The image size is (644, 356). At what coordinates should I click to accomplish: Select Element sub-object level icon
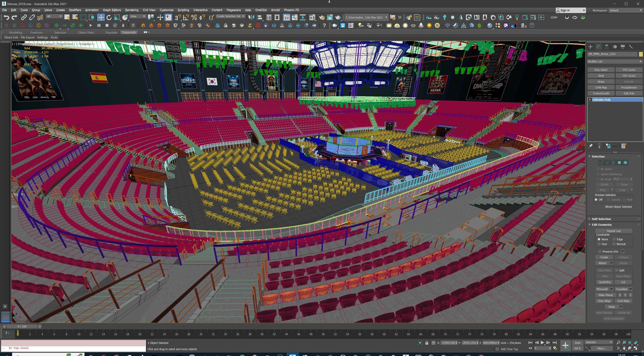(x=625, y=163)
